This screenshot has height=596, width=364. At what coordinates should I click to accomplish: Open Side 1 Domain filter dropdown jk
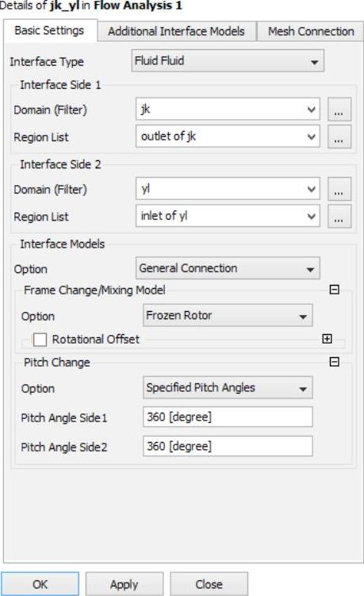coord(228,110)
